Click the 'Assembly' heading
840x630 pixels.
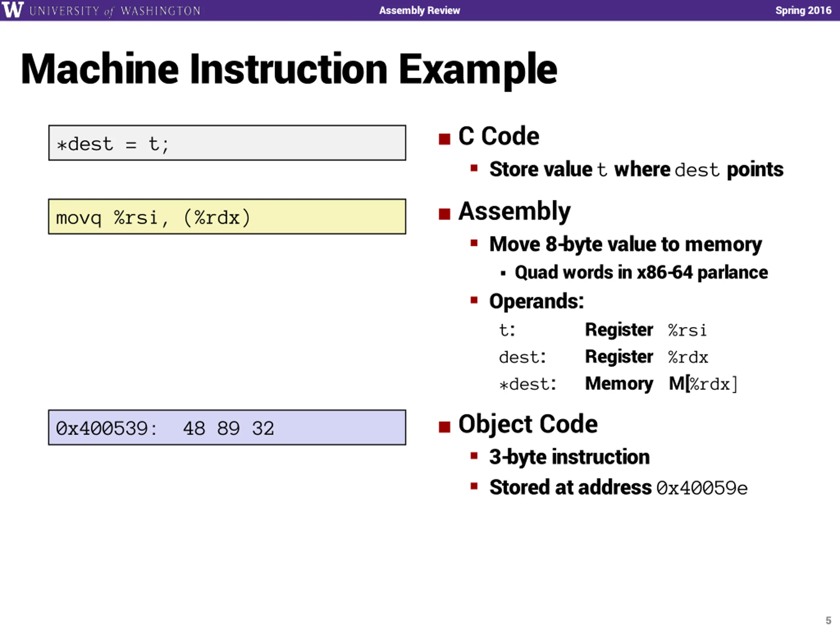tap(514, 211)
